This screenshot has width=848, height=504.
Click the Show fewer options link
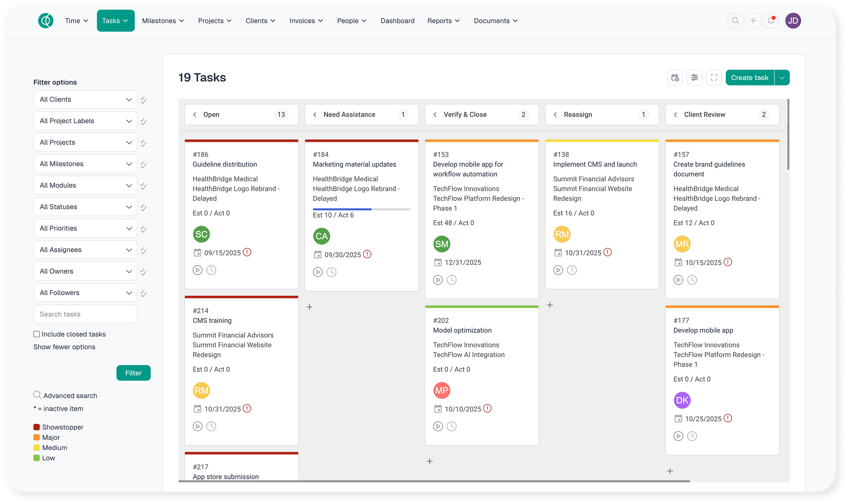tap(65, 347)
